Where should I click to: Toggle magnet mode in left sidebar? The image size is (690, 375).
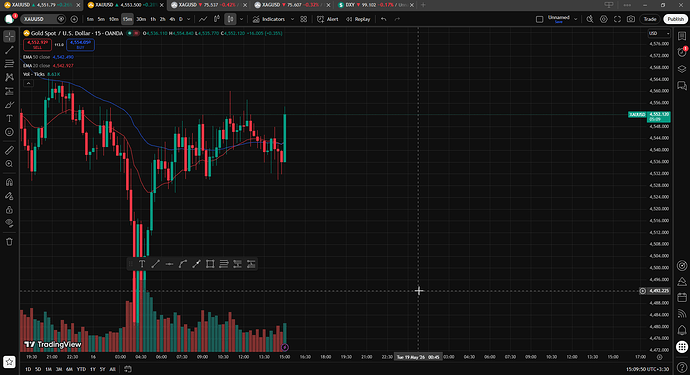click(x=9, y=182)
